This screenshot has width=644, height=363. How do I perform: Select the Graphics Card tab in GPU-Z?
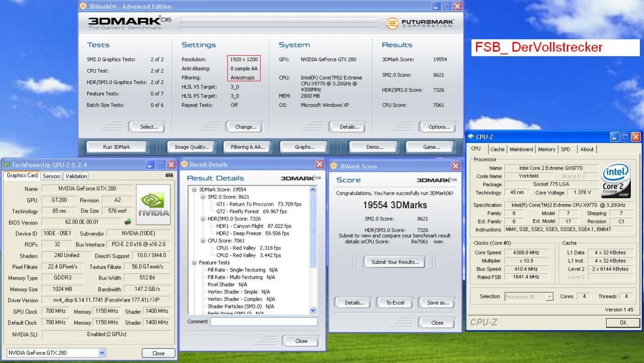tap(22, 176)
